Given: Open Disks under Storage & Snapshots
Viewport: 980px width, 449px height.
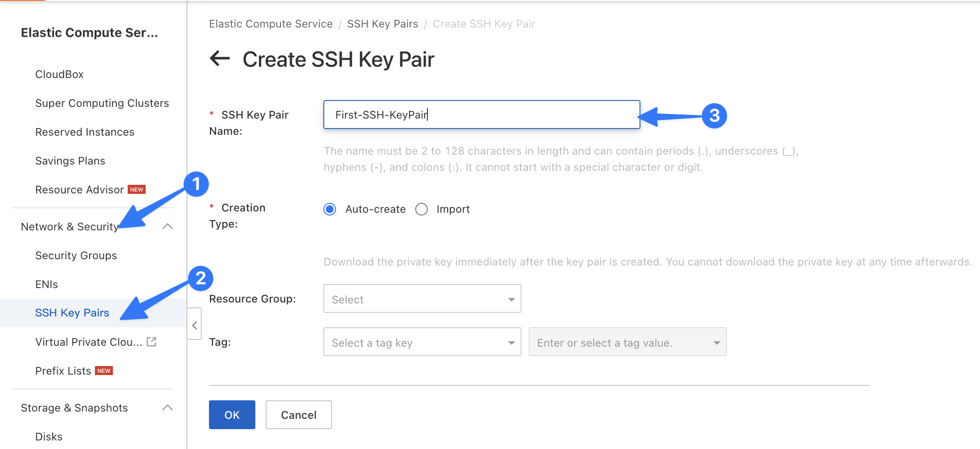Looking at the screenshot, I should pos(49,437).
